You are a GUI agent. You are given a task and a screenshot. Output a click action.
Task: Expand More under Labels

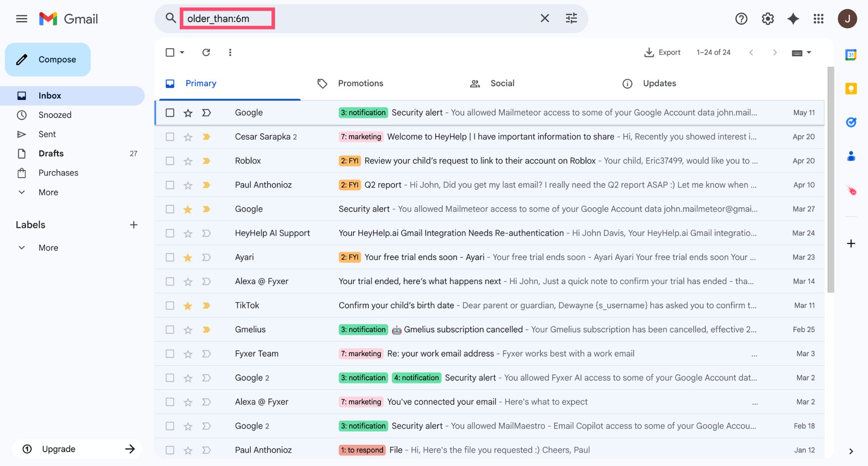click(48, 248)
